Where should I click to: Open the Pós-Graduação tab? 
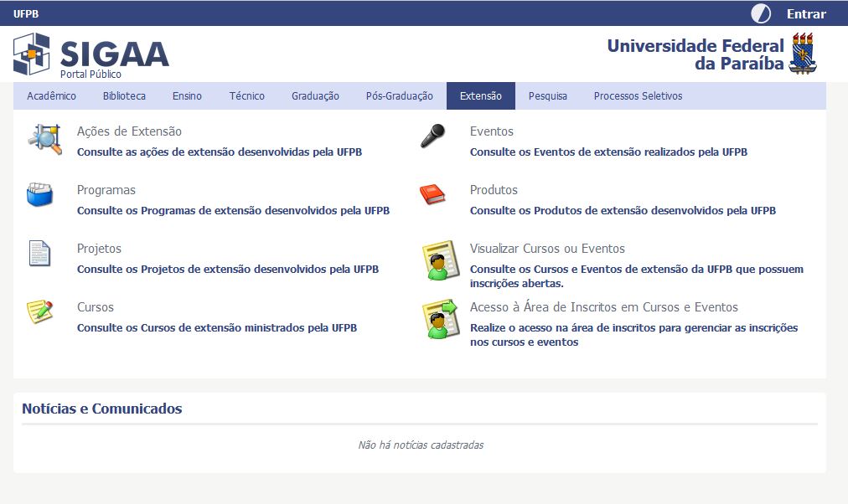401,95
